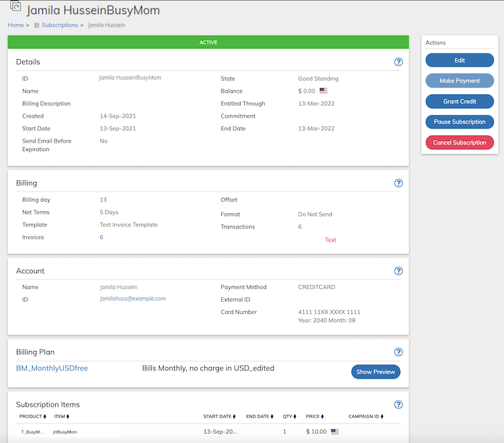Click the Good Standing state value

click(x=319, y=79)
